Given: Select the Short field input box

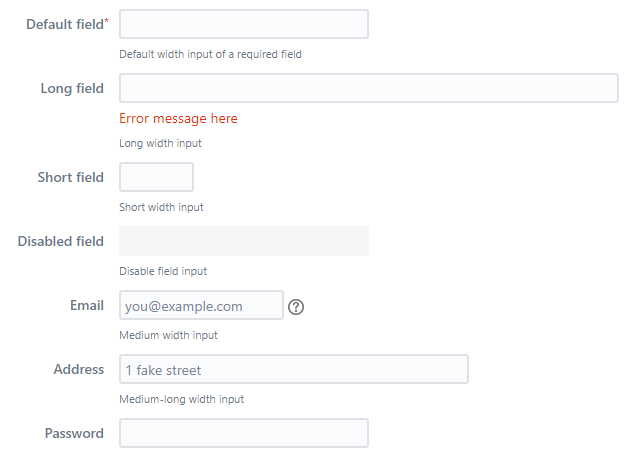Looking at the screenshot, I should 156,177.
